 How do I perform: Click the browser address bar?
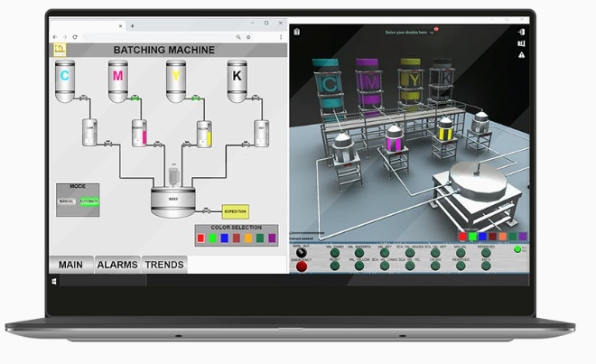coord(159,37)
